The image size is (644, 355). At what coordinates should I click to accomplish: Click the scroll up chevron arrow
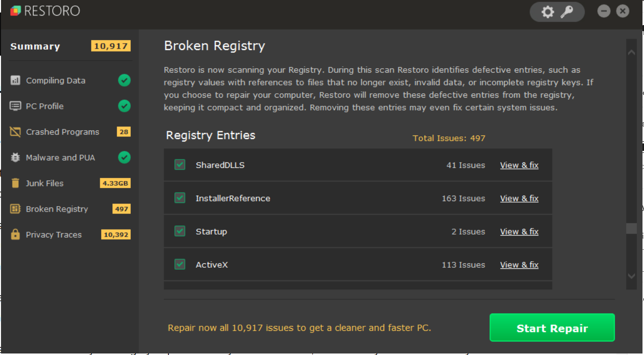click(631, 51)
